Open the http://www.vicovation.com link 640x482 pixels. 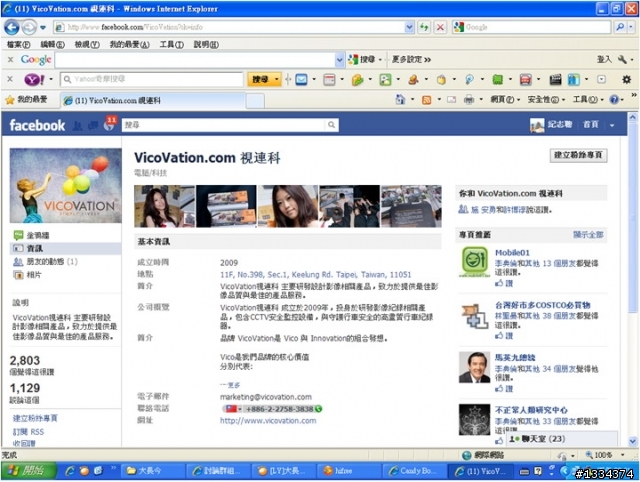click(268, 420)
